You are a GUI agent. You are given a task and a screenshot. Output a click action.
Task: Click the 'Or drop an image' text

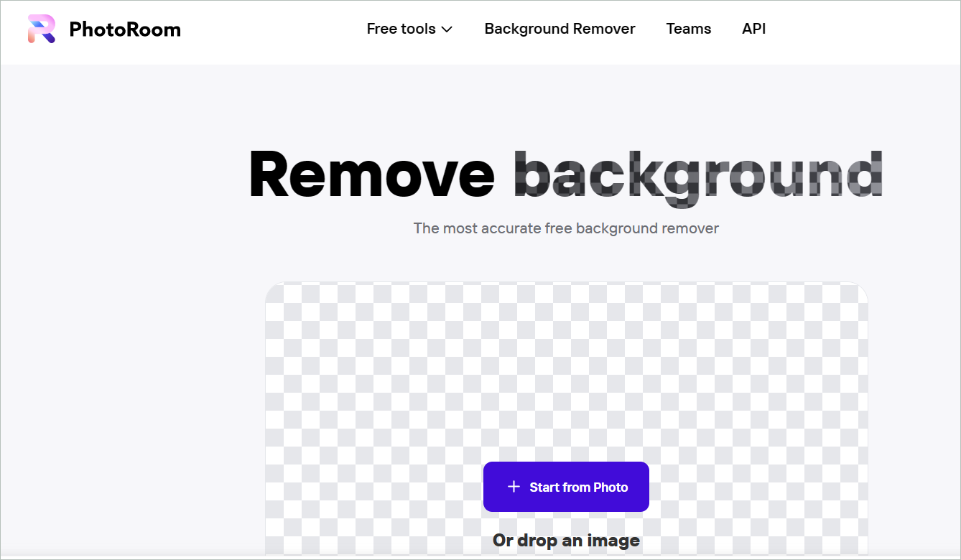click(x=566, y=540)
